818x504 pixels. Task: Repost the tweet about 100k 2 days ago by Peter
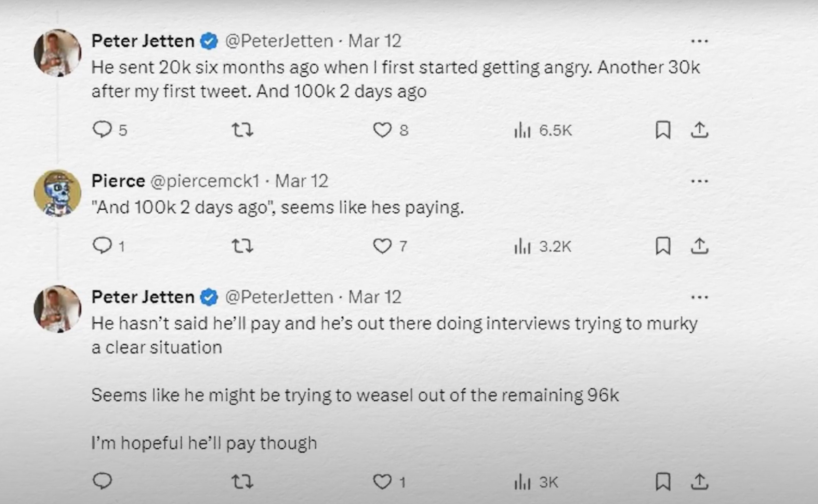click(242, 130)
